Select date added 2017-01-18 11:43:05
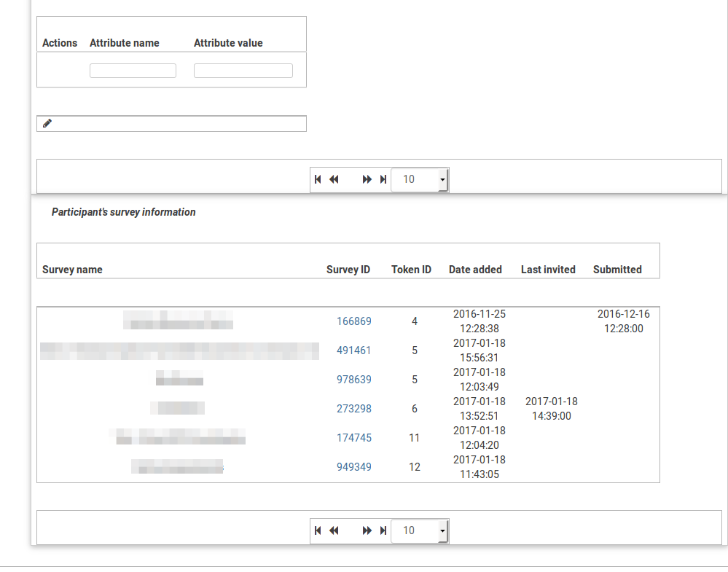 (480, 467)
